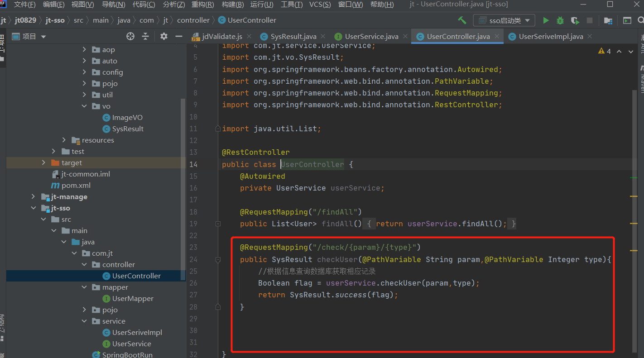Open the 构建(B) menu
This screenshot has height=358, width=644.
pos(232,5)
